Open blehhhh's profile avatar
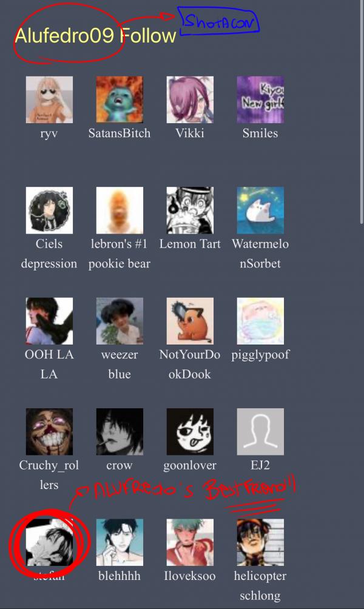The width and height of the screenshot is (364, 609). pyautogui.click(x=120, y=543)
